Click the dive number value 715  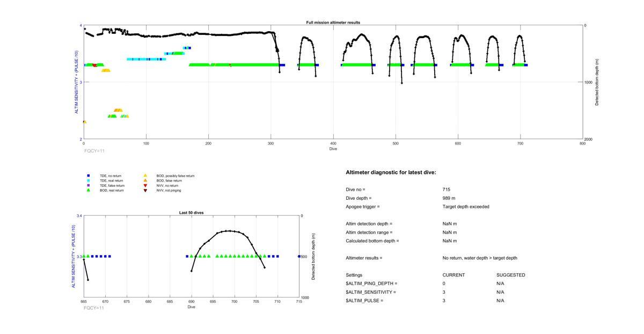447,190
